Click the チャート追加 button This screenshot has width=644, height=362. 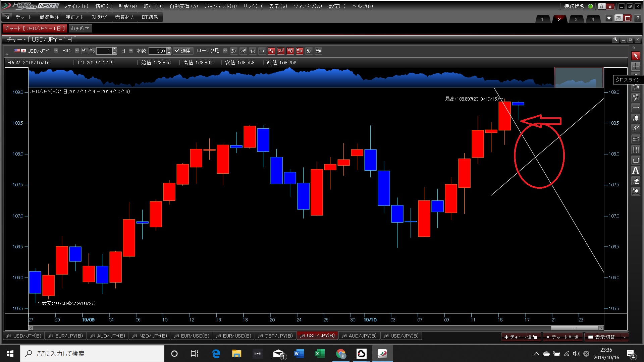coord(521,337)
